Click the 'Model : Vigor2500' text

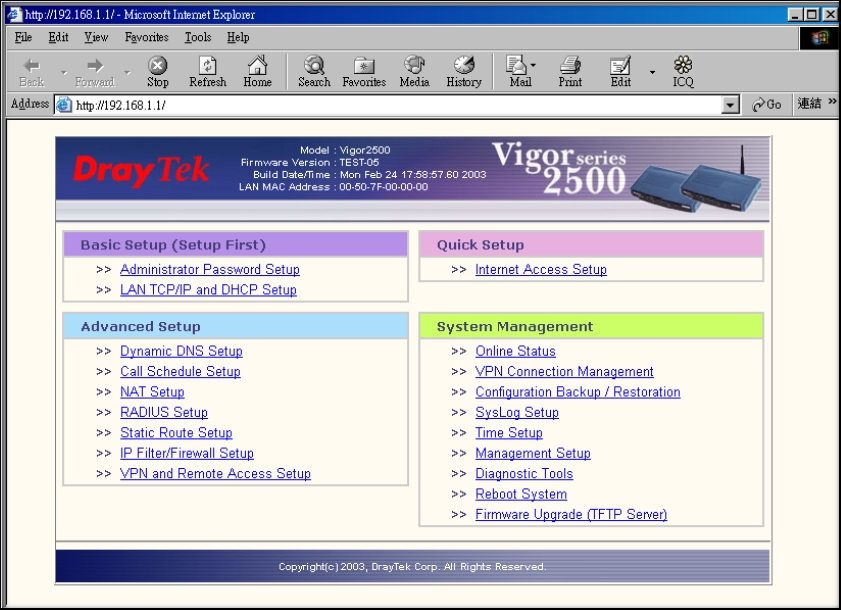coord(345,150)
